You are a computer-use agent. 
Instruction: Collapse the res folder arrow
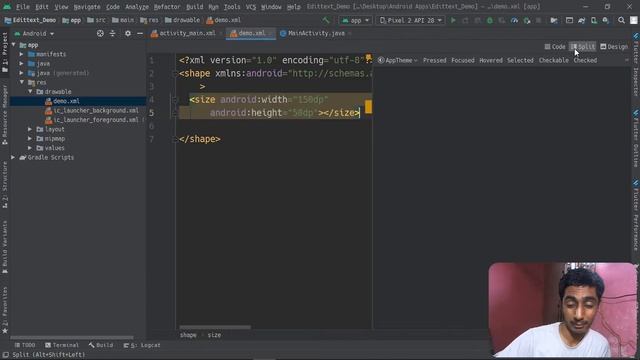22,82
